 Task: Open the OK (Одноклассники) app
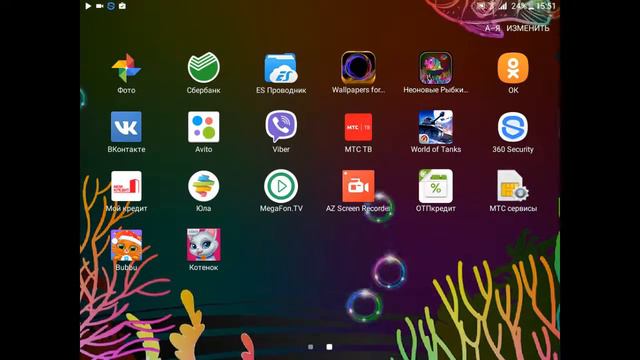point(513,68)
